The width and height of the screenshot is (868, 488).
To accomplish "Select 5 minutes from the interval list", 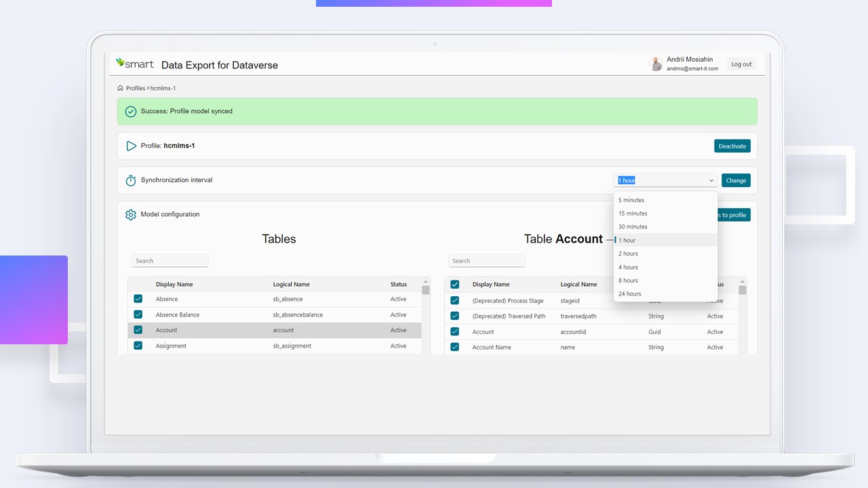I will coord(631,200).
